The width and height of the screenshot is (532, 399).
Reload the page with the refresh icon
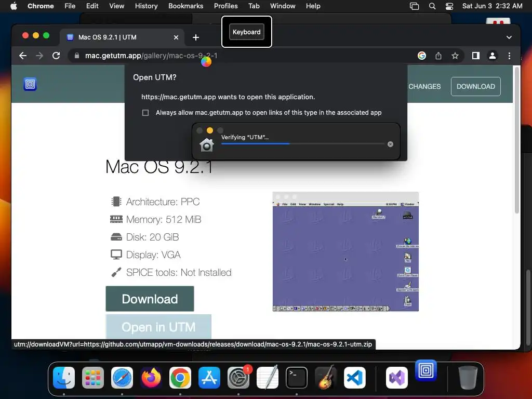tap(56, 56)
